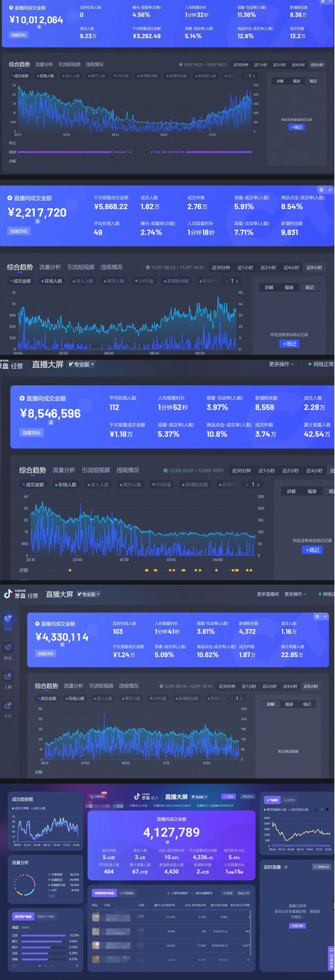Toggle 进入人数 legend in ¥8,546,596 chart
Screen dimensions: 335x980
coord(99,485)
